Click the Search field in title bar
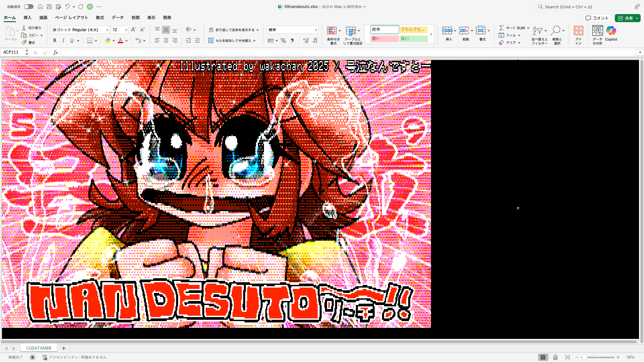The height and width of the screenshot is (362, 644). pyautogui.click(x=583, y=7)
